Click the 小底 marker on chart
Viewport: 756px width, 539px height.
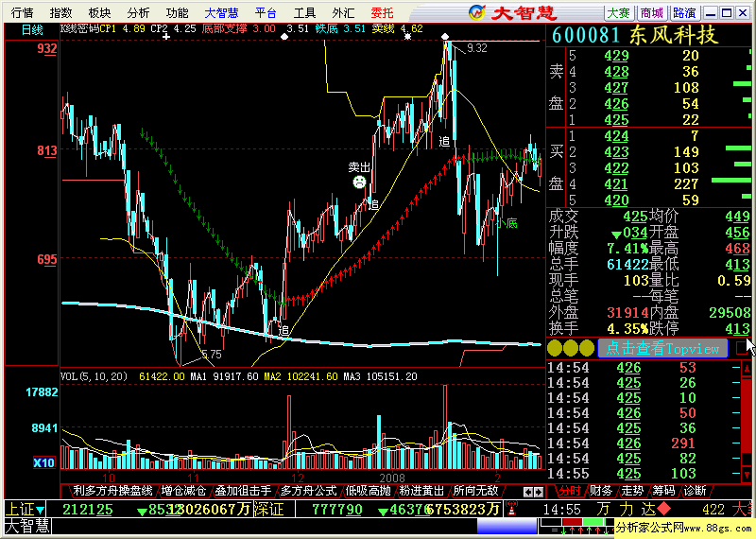(x=507, y=223)
